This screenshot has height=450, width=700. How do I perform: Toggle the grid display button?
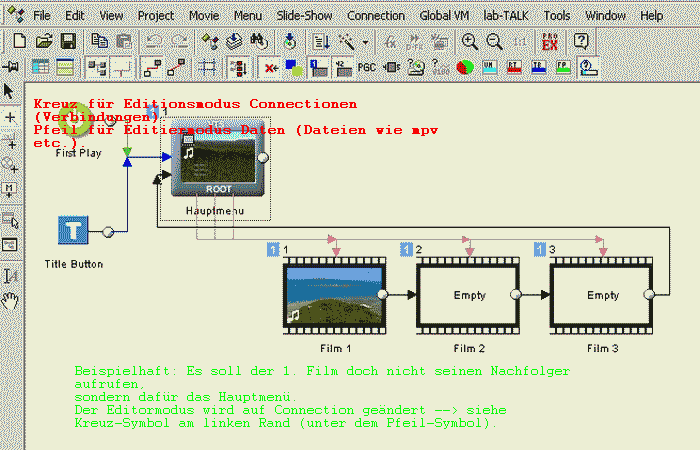pyautogui.click(x=208, y=67)
